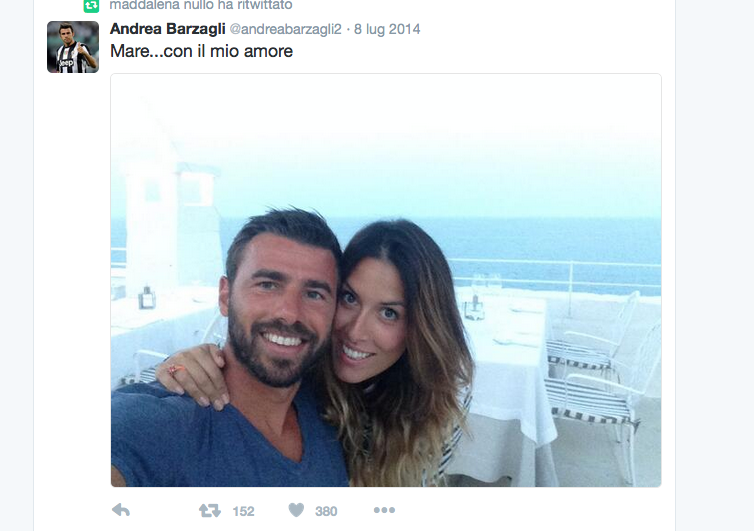Image resolution: width=754 pixels, height=531 pixels.
Task: Click the 152 retweet count
Action: click(243, 511)
